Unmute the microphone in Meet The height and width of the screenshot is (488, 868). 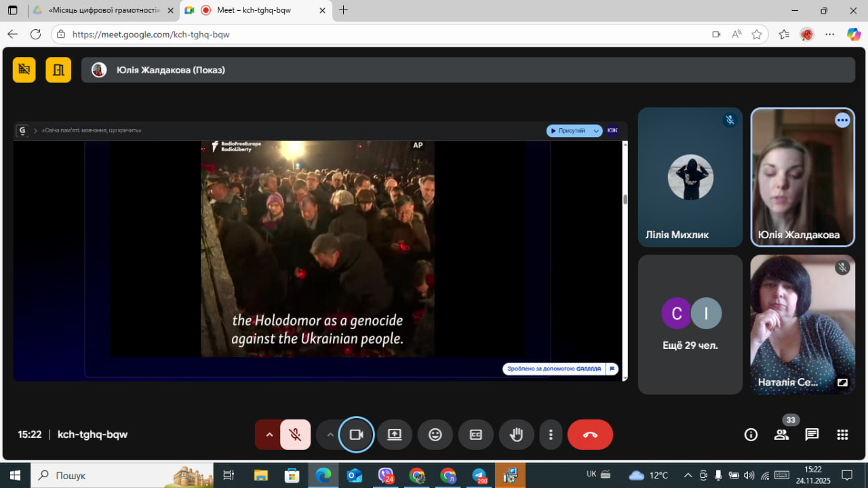point(295,435)
